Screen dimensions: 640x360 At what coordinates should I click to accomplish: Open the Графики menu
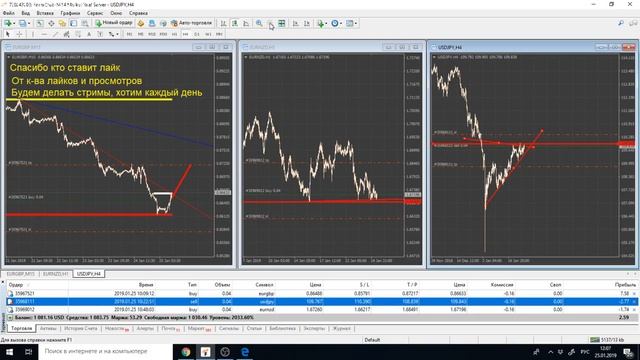tap(70, 13)
